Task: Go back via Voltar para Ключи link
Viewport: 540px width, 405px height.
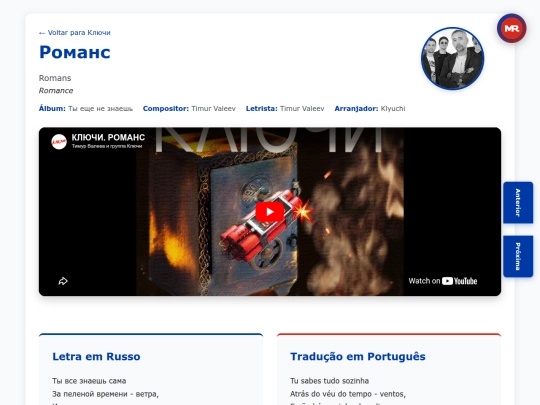Action: point(75,33)
